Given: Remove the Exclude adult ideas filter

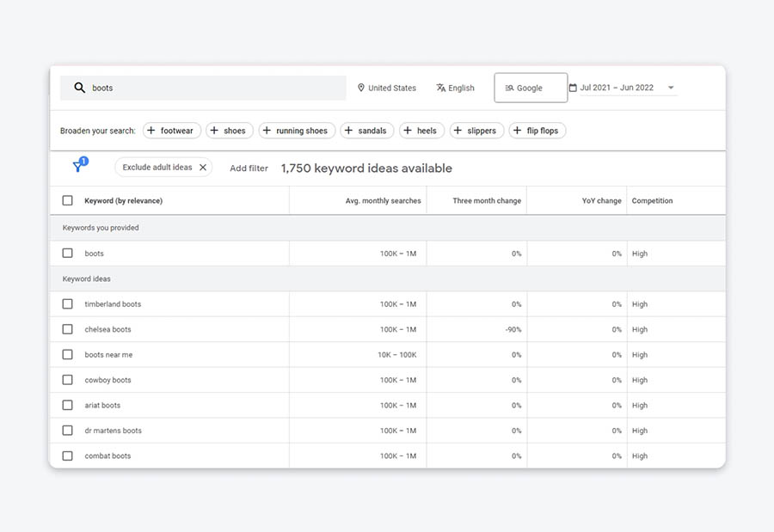Looking at the screenshot, I should click(203, 168).
